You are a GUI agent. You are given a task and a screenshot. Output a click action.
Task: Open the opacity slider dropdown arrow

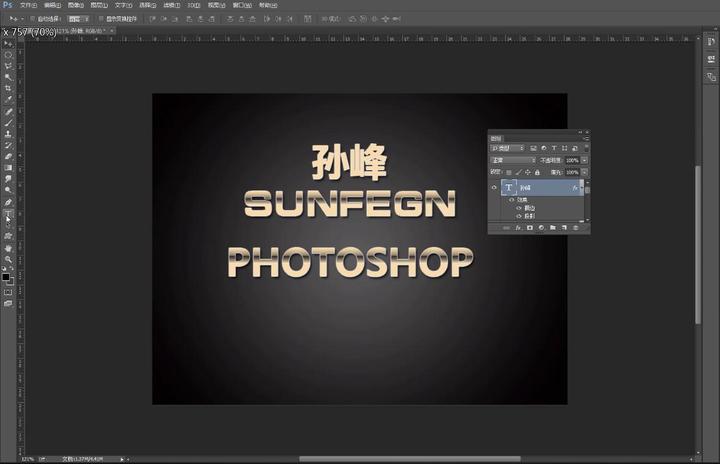(x=585, y=160)
